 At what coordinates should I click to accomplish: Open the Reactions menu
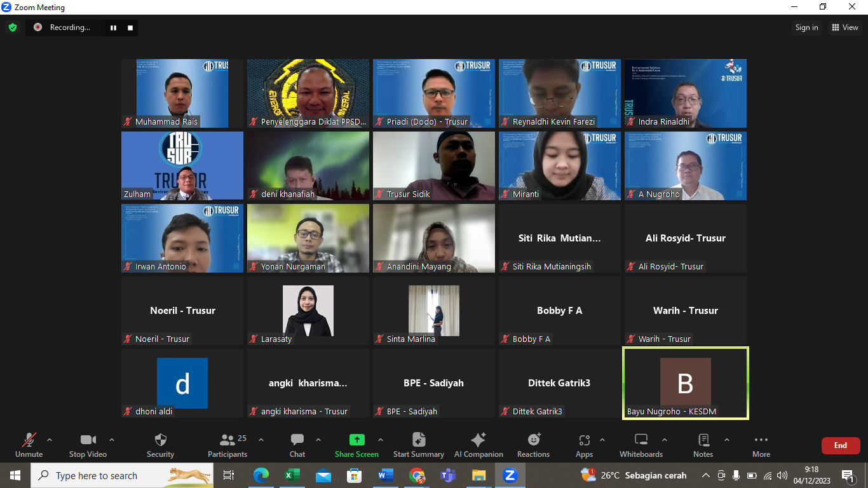click(x=533, y=445)
